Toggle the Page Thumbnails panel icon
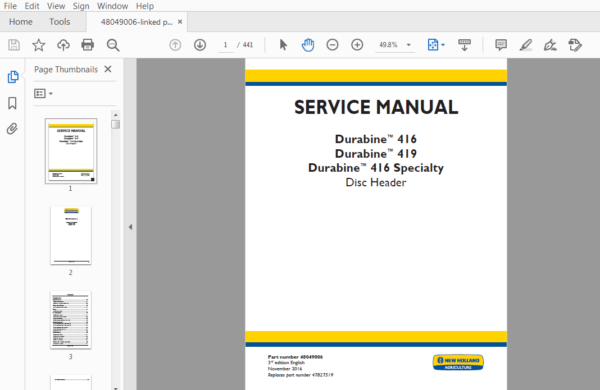The image size is (600, 390). click(13, 77)
